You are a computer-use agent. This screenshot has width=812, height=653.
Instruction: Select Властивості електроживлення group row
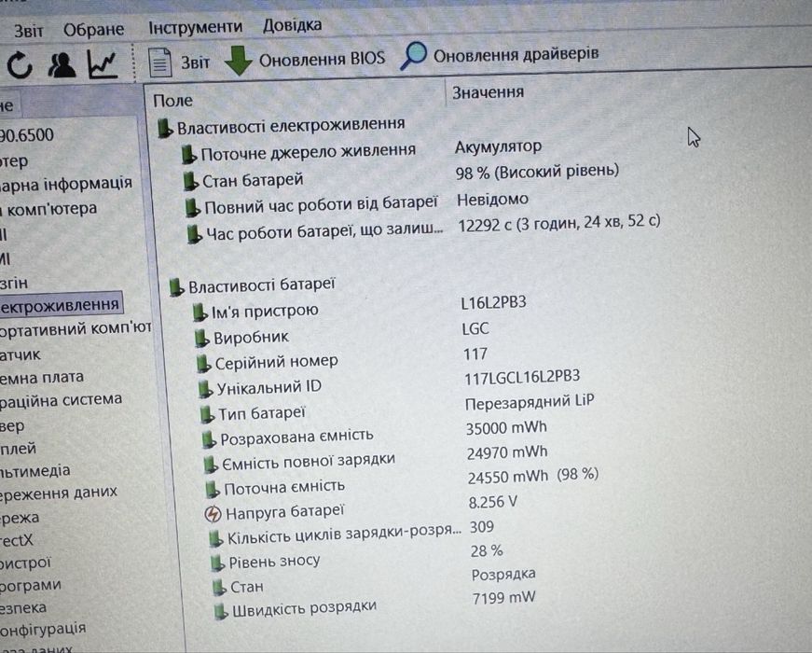(x=282, y=126)
